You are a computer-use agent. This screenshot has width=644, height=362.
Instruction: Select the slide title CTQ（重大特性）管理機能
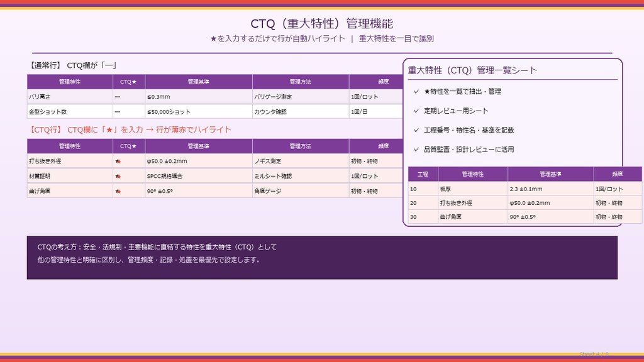coord(321,23)
